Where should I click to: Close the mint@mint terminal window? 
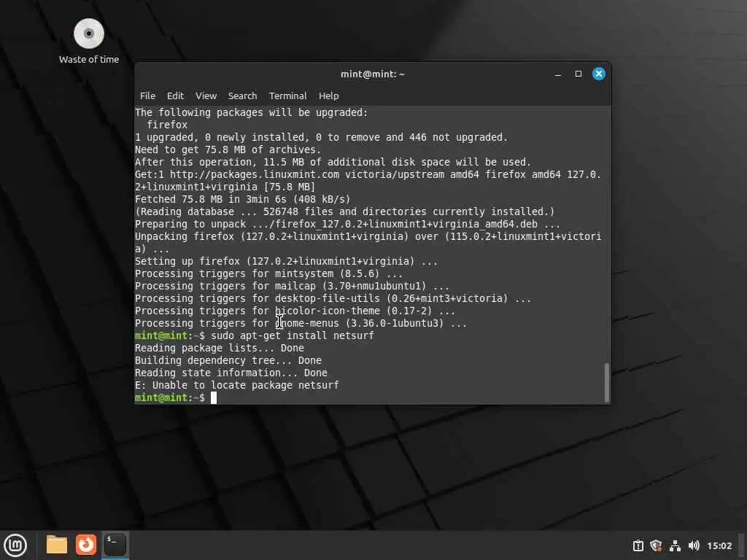pyautogui.click(x=599, y=74)
